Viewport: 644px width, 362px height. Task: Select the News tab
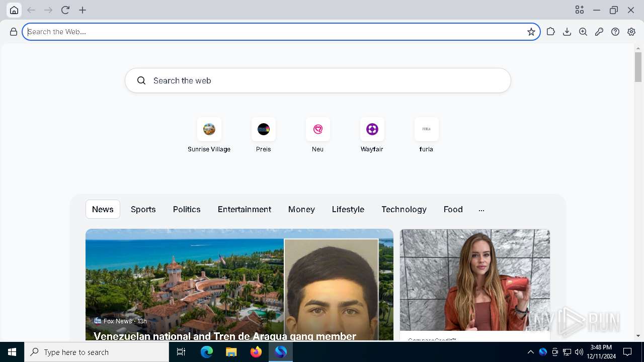pyautogui.click(x=103, y=209)
